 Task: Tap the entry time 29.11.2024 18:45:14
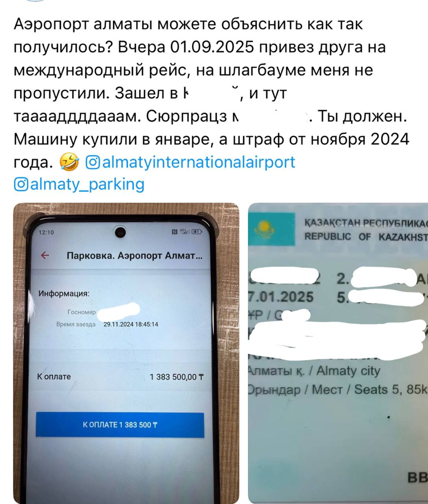(131, 324)
